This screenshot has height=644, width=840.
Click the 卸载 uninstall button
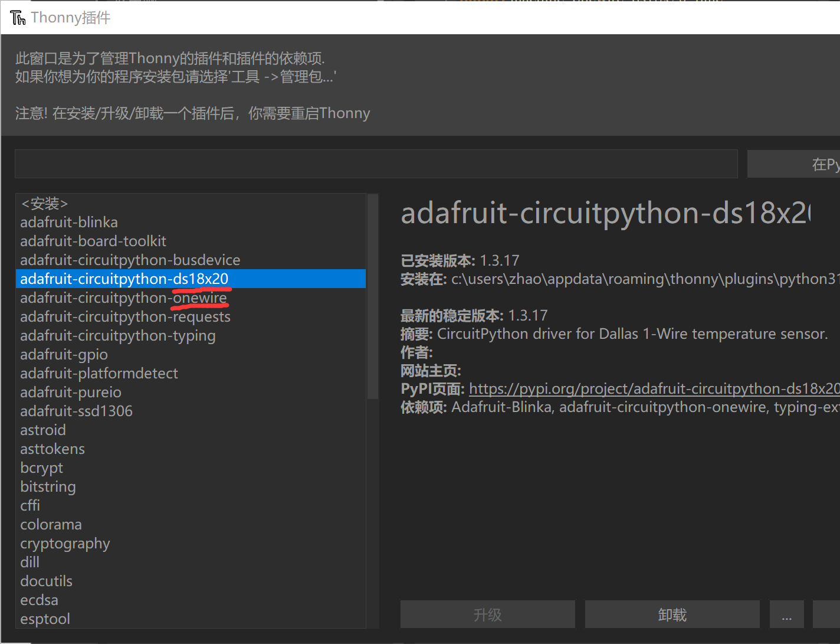click(672, 614)
